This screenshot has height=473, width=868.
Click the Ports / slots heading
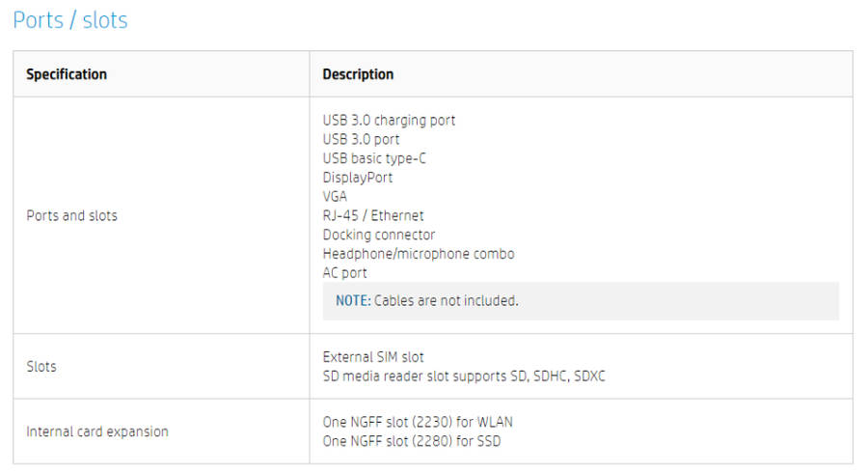70,20
